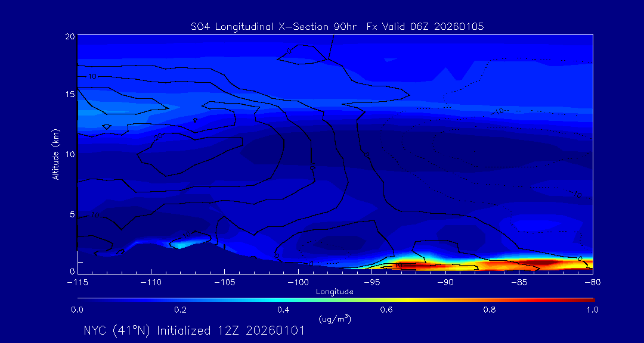Viewport: 644px width, 343px height.
Task: Click the altitude tick label "5"
Action: tap(72, 214)
